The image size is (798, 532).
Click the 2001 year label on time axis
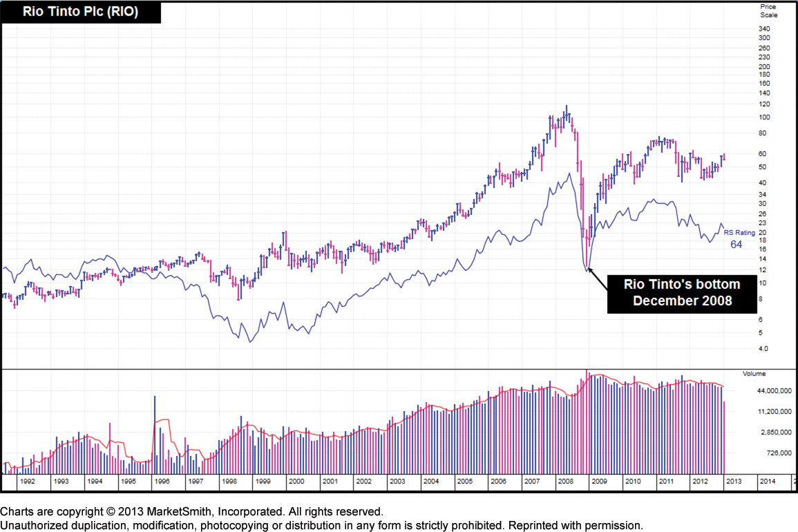[330, 482]
